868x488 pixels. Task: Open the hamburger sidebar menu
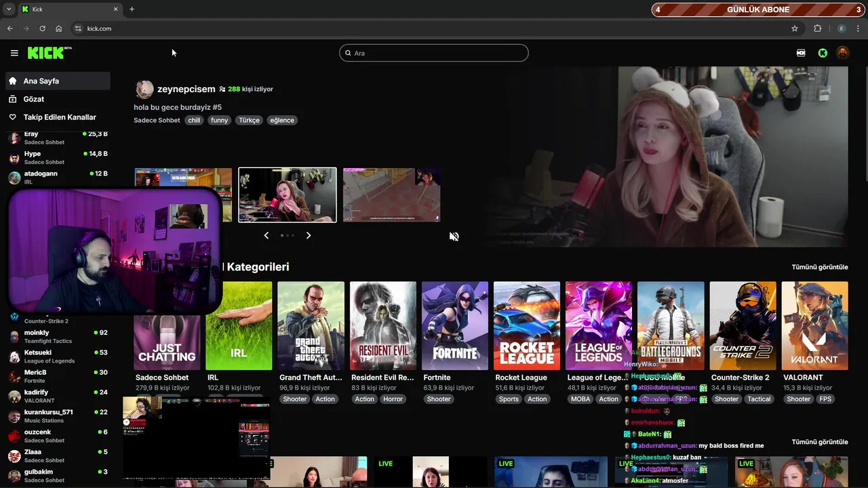(x=14, y=53)
